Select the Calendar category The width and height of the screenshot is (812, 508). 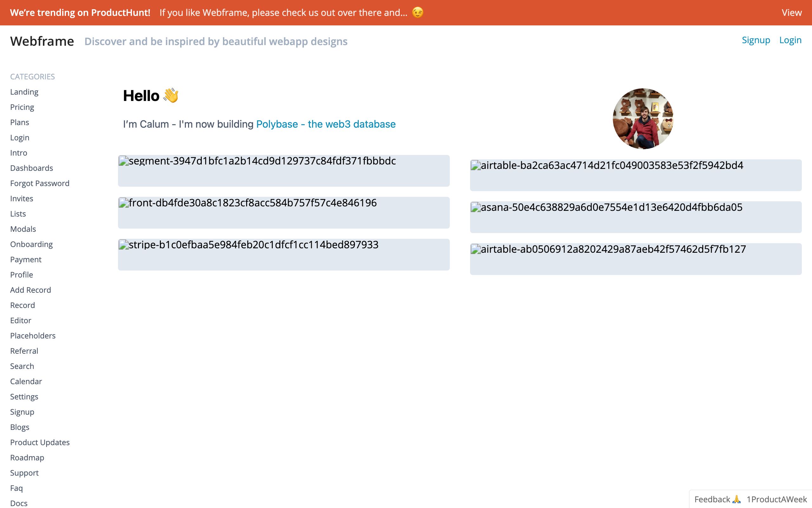(x=26, y=381)
